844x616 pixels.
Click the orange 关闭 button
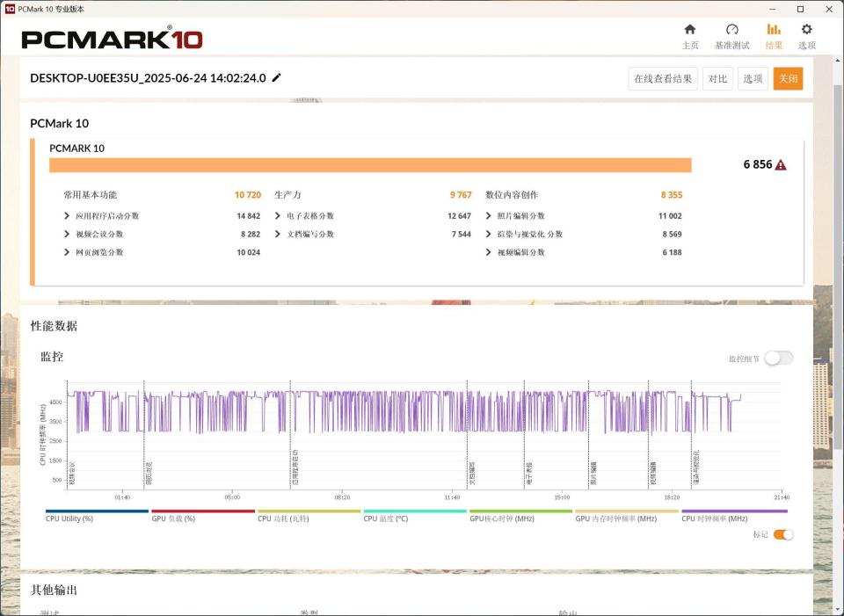pyautogui.click(x=788, y=78)
